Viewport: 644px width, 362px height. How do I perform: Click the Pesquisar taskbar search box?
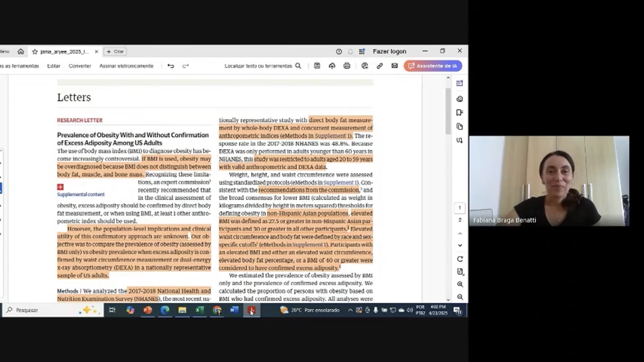click(x=53, y=310)
